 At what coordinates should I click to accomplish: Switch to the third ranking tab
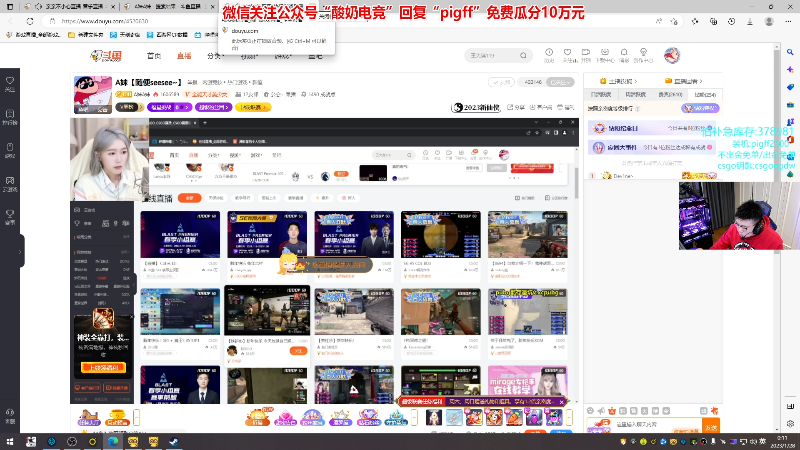[670, 94]
